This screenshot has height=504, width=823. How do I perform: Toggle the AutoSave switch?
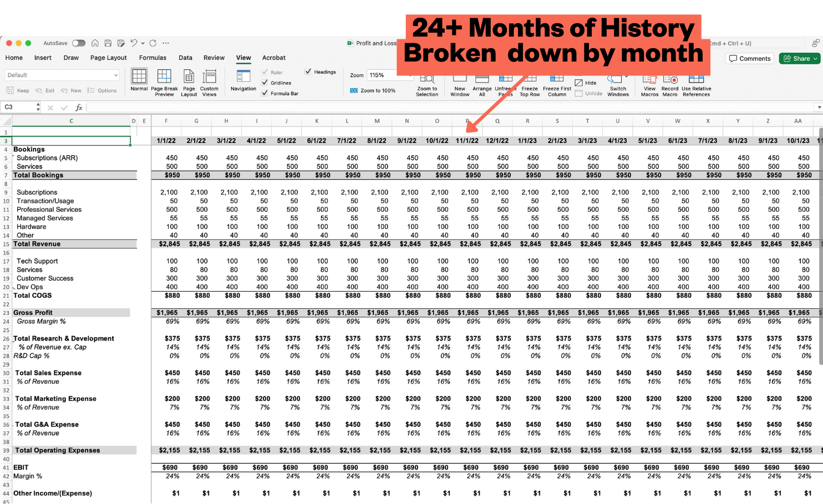click(79, 43)
